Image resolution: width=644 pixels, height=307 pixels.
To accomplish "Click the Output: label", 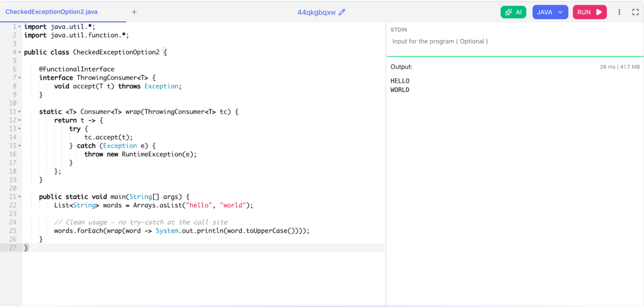I will [401, 67].
